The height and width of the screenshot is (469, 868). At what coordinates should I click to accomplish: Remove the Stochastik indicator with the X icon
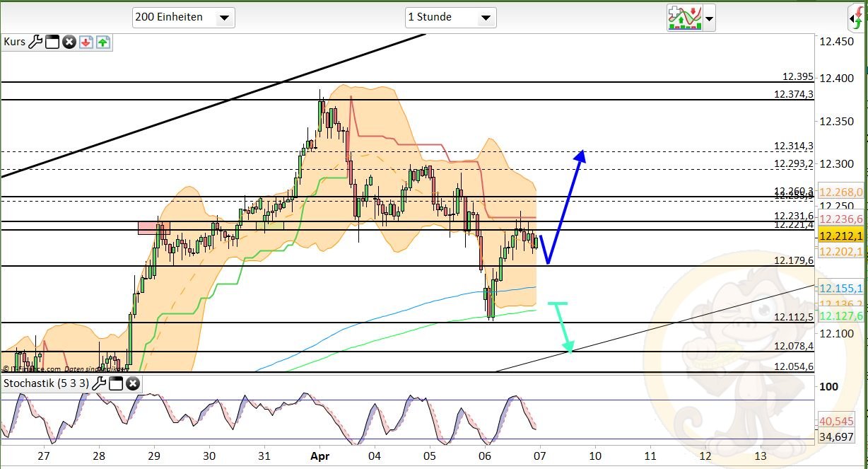[131, 383]
